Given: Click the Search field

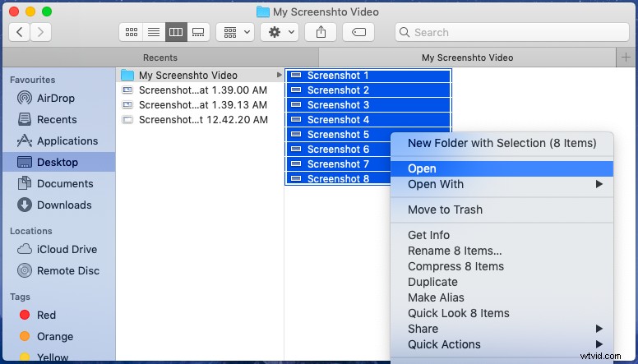Looking at the screenshot, I should (512, 32).
